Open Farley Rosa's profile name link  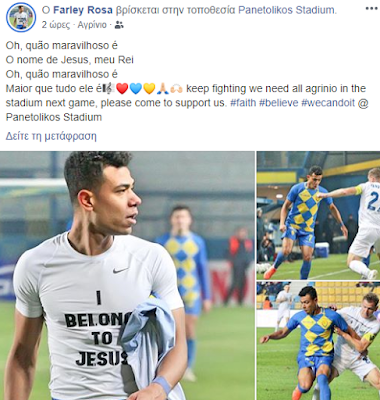click(x=83, y=10)
